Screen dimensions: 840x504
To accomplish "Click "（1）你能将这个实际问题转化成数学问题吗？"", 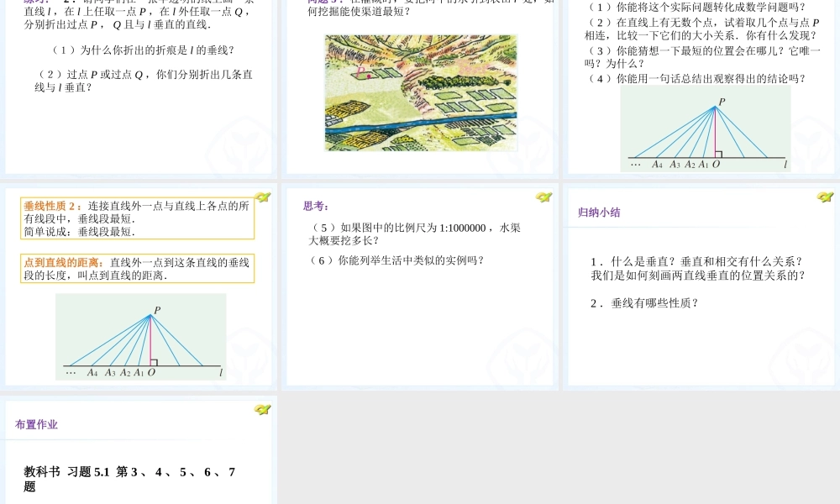I will [x=696, y=8].
